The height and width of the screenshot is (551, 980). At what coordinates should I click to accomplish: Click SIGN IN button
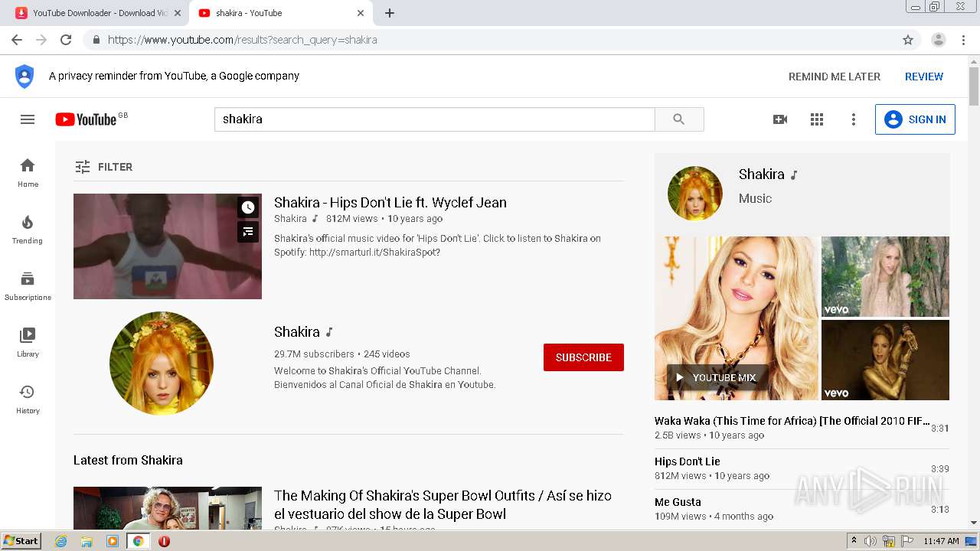915,119
